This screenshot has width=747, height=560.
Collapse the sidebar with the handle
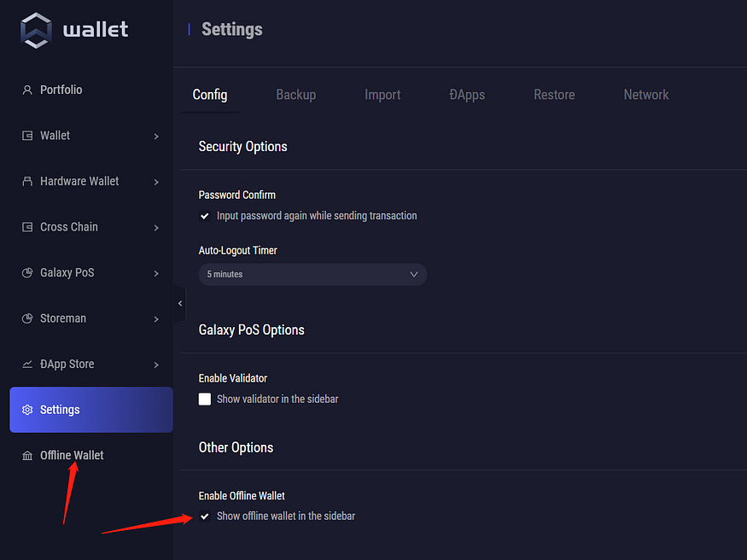[179, 304]
